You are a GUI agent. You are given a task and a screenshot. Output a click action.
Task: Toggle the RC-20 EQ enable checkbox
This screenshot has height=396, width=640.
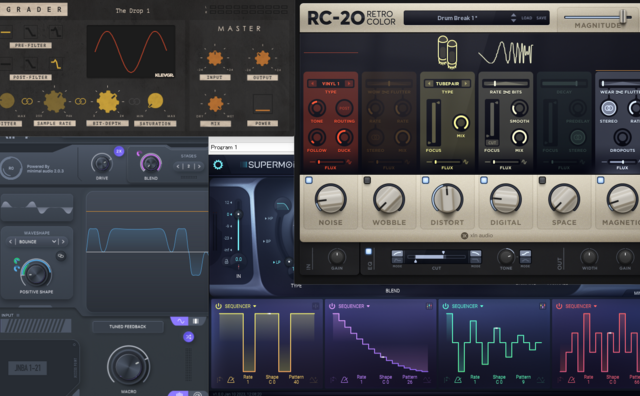(x=369, y=251)
